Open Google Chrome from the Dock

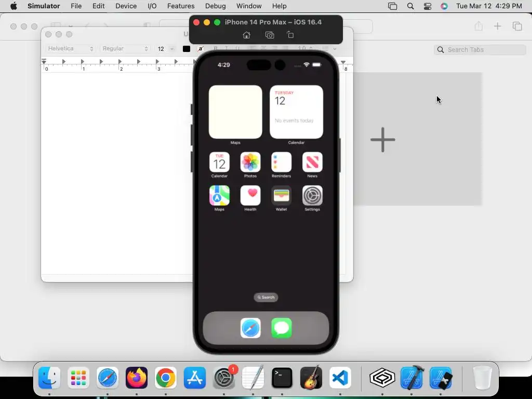pos(166,378)
